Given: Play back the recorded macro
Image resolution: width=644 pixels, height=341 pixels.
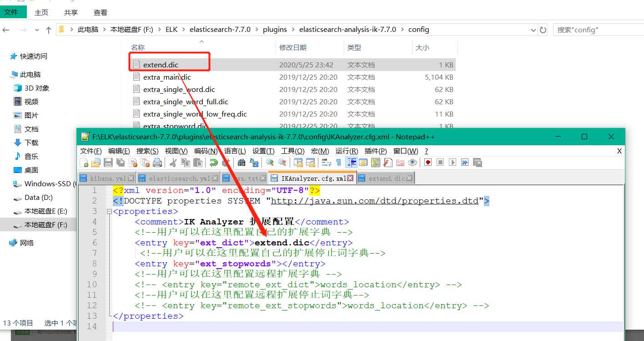Looking at the screenshot, I should click(x=453, y=163).
